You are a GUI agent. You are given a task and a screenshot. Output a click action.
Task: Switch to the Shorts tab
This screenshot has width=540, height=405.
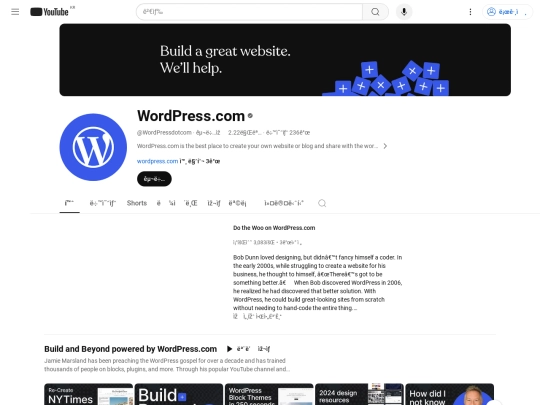[137, 203]
